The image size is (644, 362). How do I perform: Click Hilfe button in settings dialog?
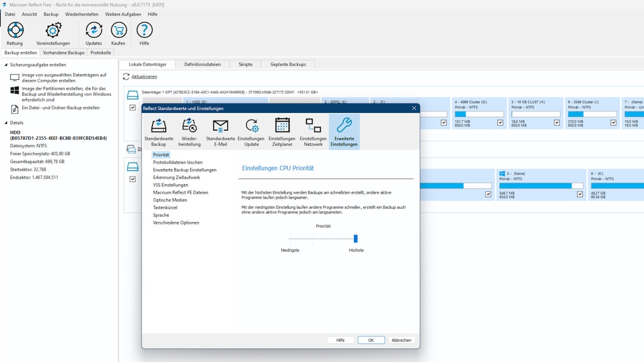[x=340, y=340]
